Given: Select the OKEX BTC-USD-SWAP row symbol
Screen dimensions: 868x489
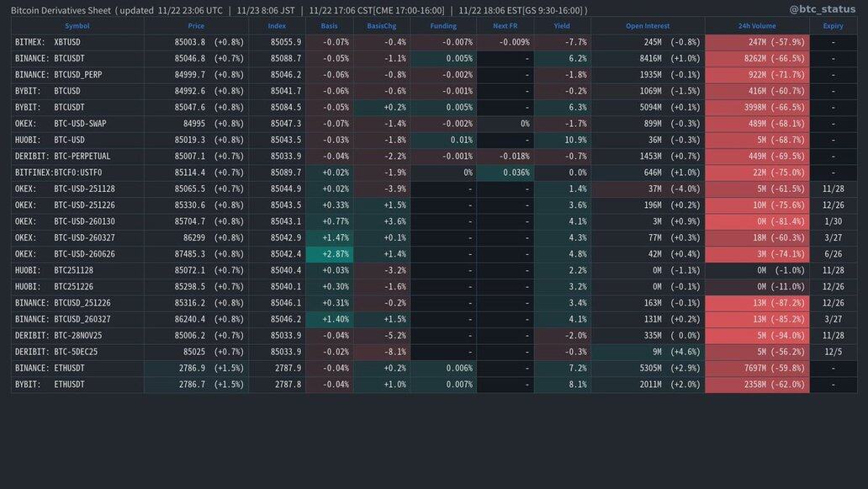Looking at the screenshot, I should pyautogui.click(x=61, y=124).
